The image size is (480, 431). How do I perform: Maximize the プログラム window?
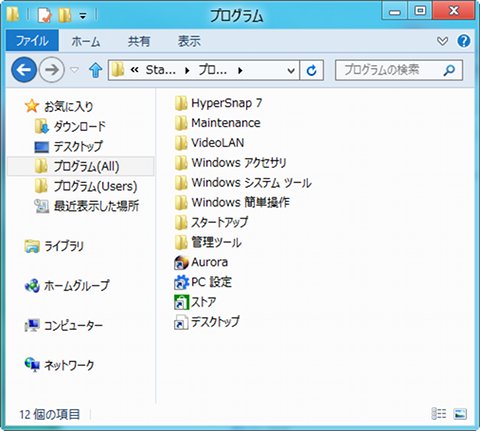tap(420, 11)
